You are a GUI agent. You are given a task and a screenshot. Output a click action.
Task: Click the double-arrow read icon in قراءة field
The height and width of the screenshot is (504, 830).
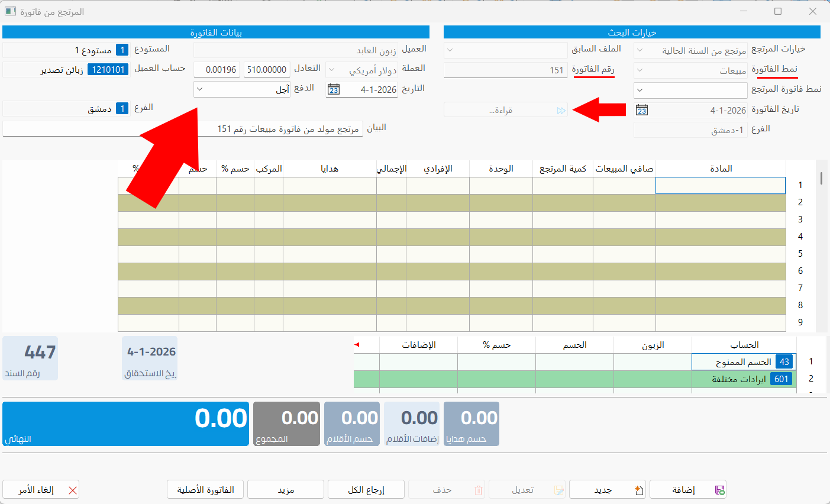pyautogui.click(x=560, y=109)
